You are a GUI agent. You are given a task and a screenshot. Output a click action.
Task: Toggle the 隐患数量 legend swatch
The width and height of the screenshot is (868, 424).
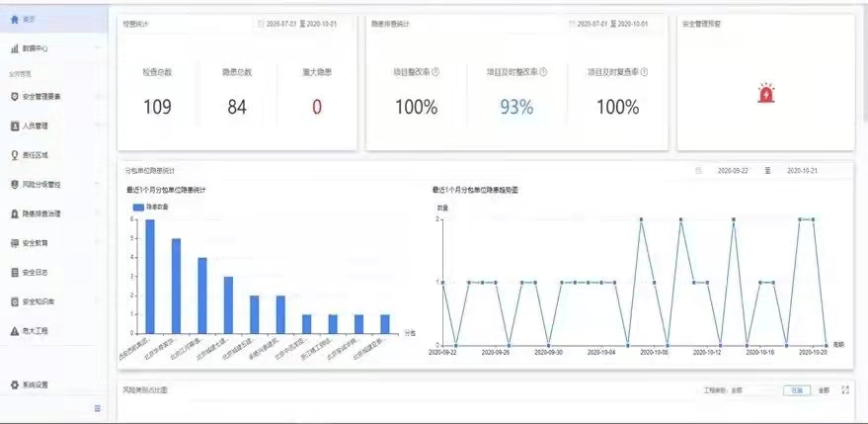click(x=138, y=207)
